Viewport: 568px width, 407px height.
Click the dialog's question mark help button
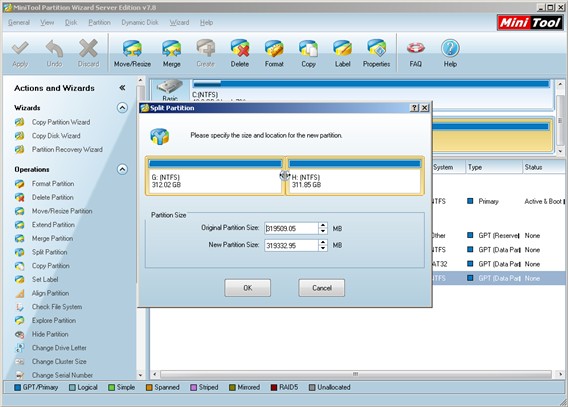[x=414, y=108]
